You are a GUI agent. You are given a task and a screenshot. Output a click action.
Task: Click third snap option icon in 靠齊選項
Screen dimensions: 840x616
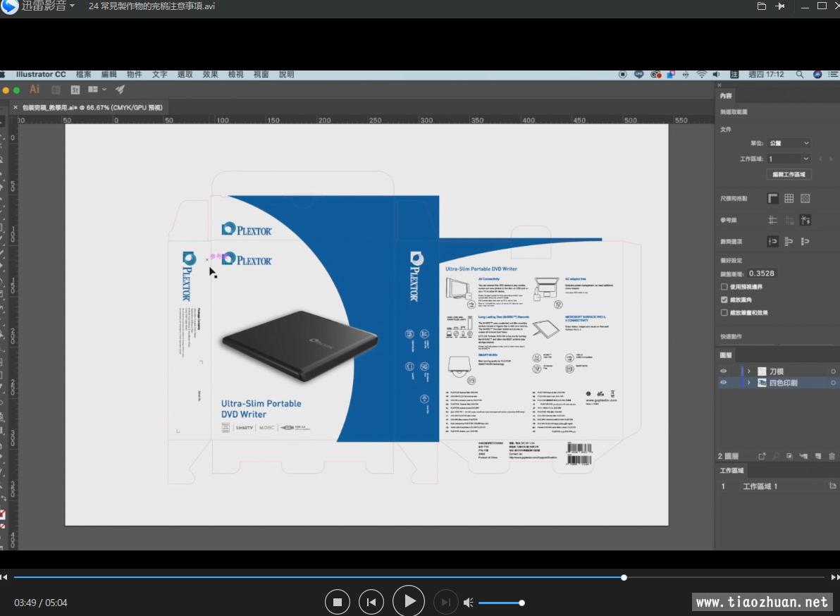tap(805, 242)
